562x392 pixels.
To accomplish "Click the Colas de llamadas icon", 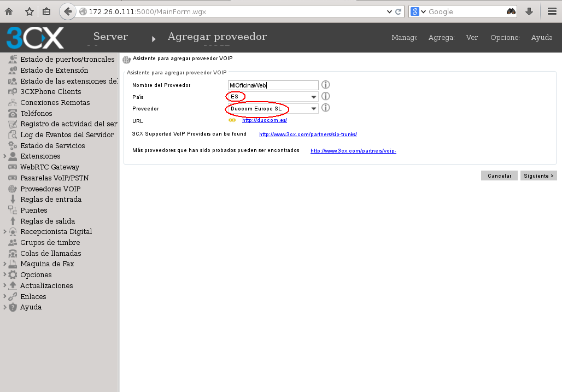I will (x=13, y=254).
